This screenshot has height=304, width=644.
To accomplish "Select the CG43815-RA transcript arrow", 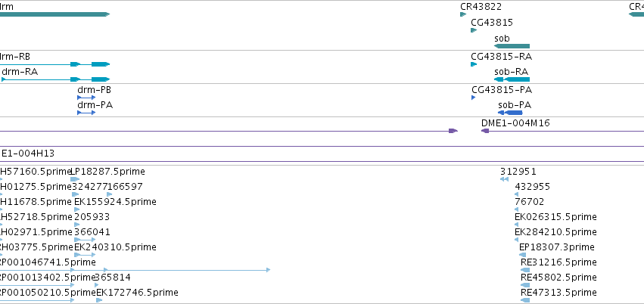I will (x=474, y=64).
